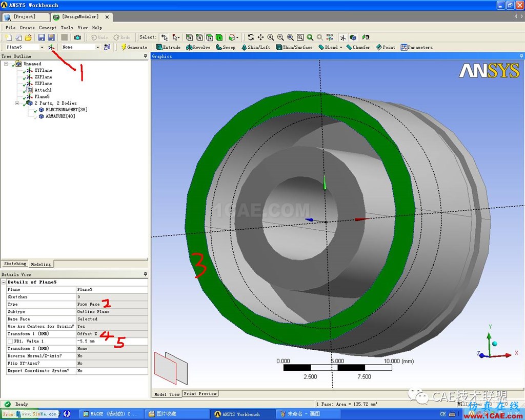Open the Create menu
This screenshot has width=525, height=420.
point(27,28)
